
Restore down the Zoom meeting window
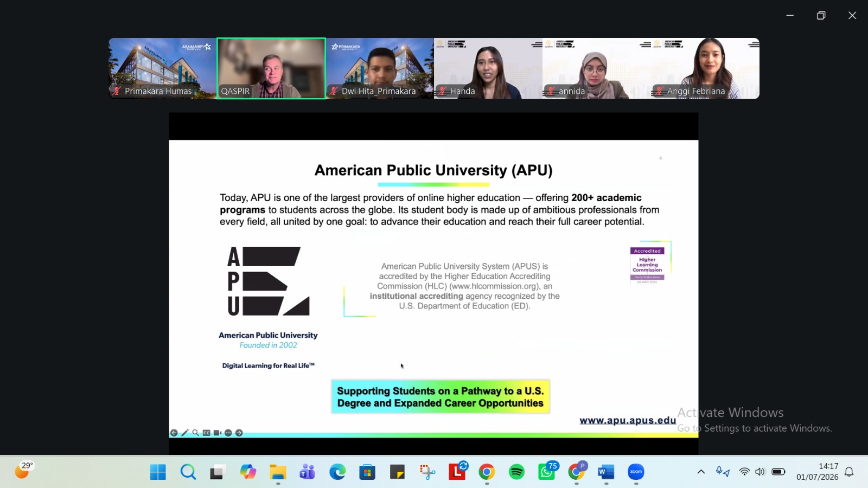click(821, 15)
